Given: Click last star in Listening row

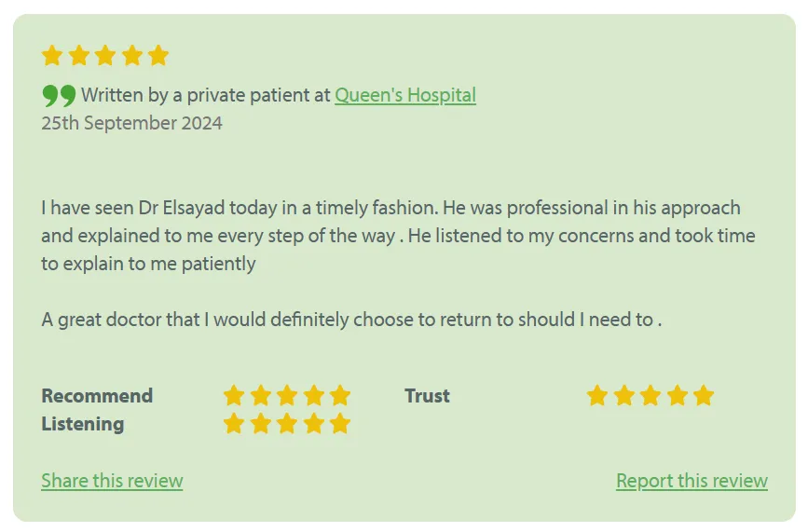Looking at the screenshot, I should (x=340, y=423).
